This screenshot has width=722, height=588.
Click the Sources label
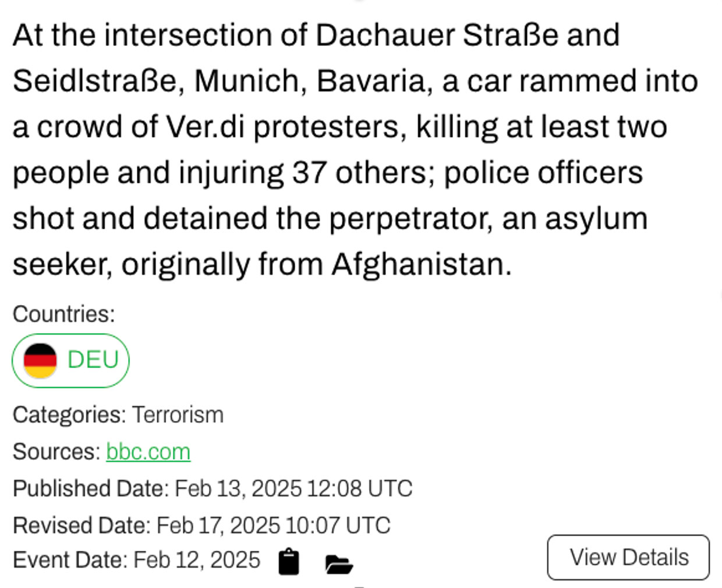click(56, 452)
